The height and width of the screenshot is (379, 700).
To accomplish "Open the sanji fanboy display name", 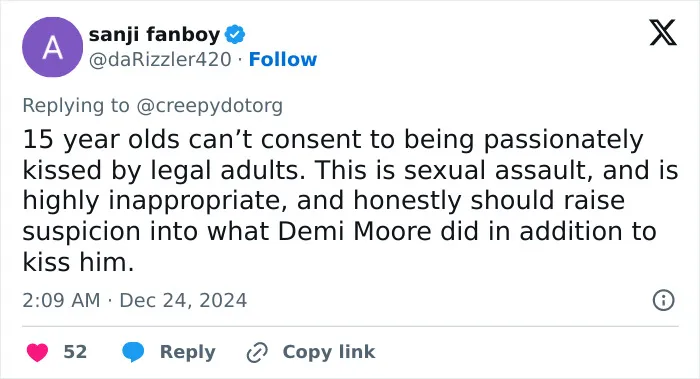I will (154, 34).
